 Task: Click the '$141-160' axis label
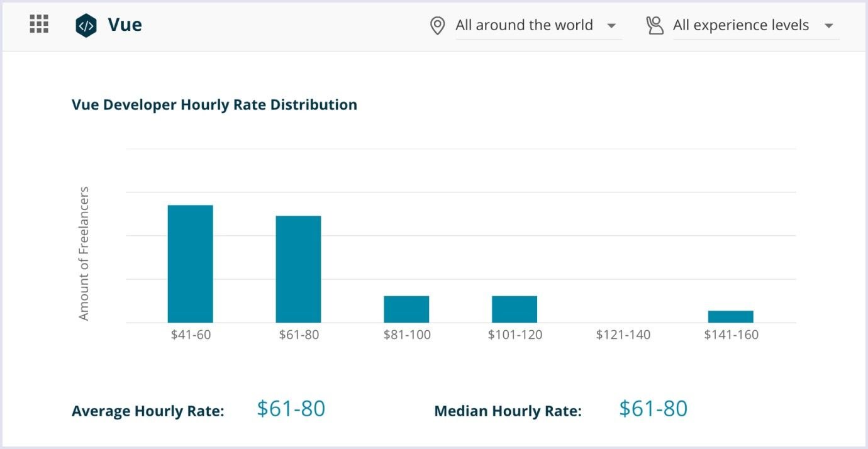point(732,335)
